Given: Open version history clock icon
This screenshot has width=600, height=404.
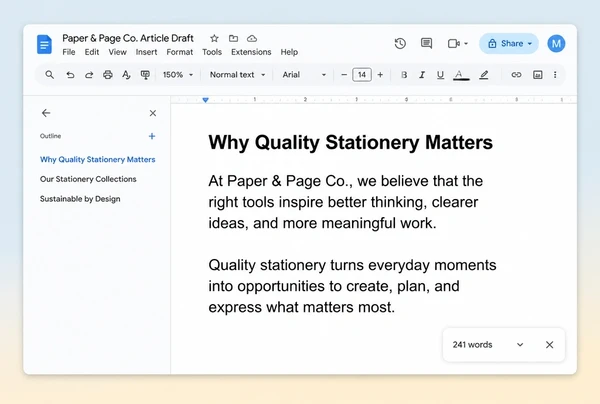Looking at the screenshot, I should pos(400,44).
